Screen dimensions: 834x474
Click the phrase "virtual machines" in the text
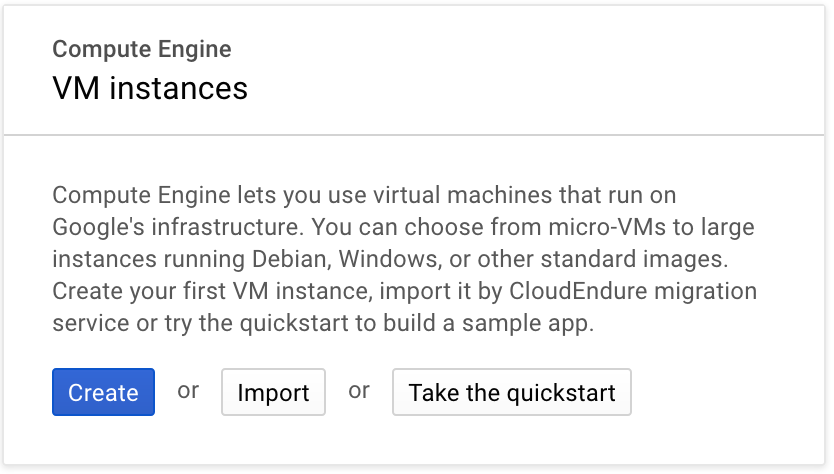[432, 193]
